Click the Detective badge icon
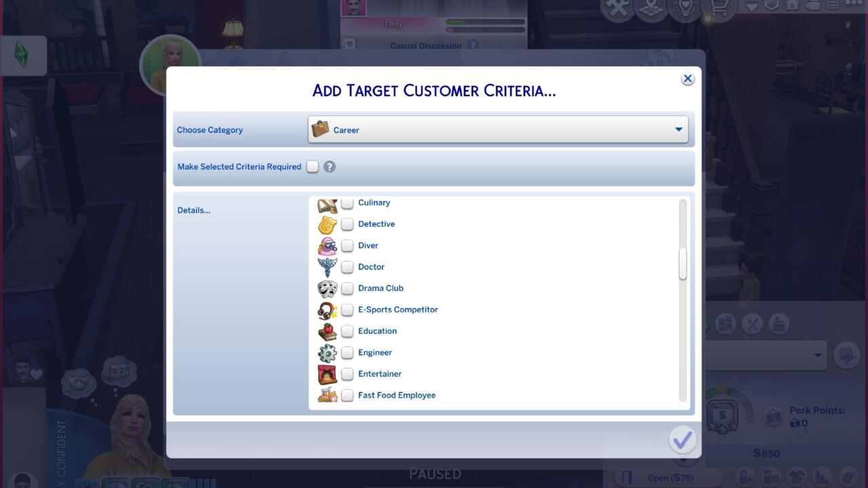 tap(328, 224)
